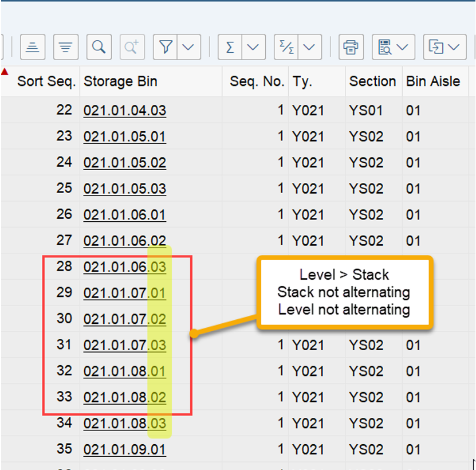Image resolution: width=476 pixels, height=470 pixels.
Task: Select the Seq. No. column header
Action: pos(255,81)
